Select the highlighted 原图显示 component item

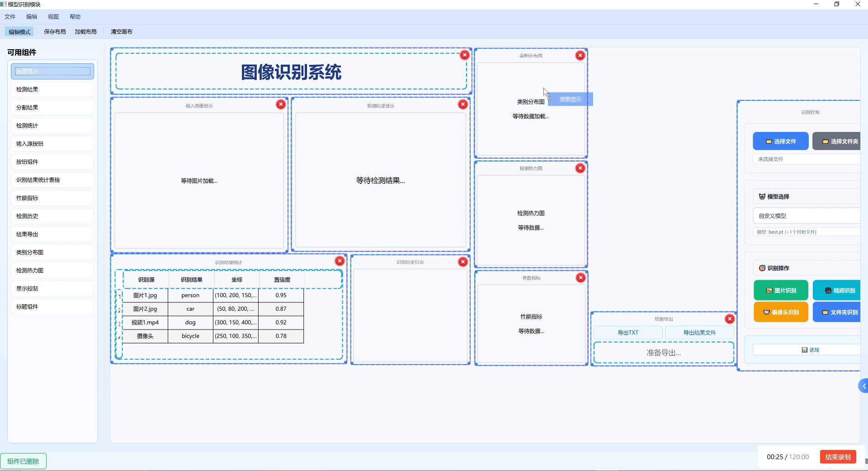pos(52,71)
